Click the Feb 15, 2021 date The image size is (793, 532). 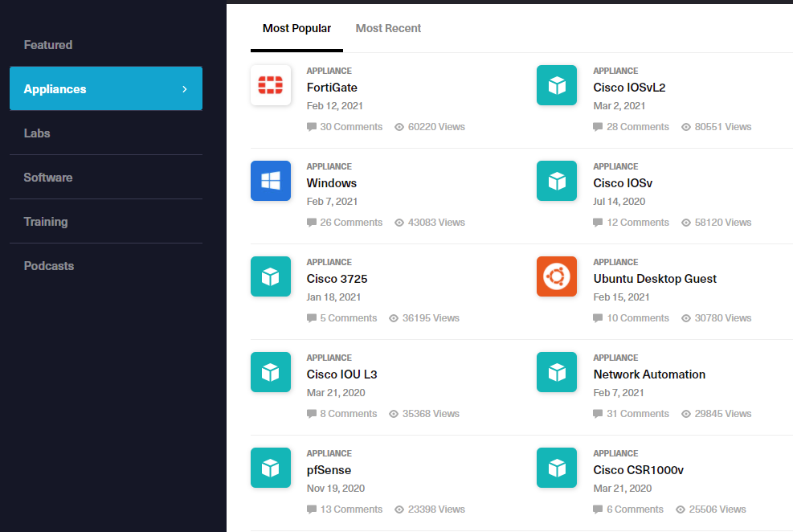pyautogui.click(x=621, y=297)
